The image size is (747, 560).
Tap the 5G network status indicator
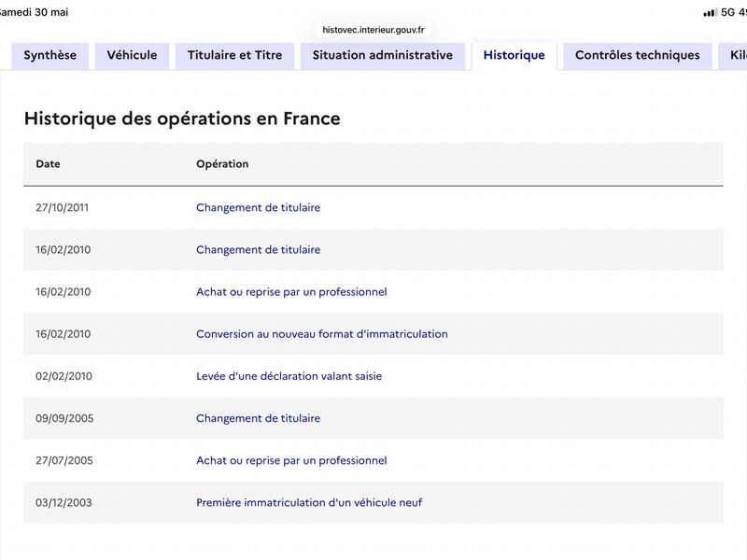[728, 12]
